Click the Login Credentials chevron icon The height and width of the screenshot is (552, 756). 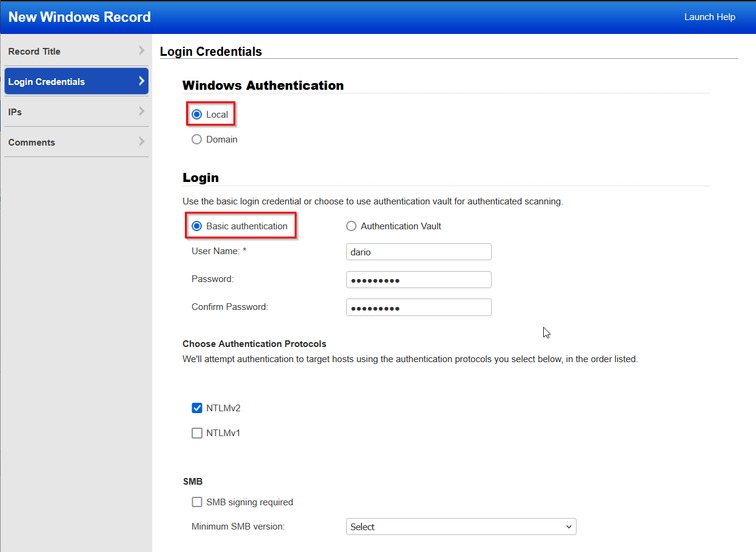pos(142,81)
